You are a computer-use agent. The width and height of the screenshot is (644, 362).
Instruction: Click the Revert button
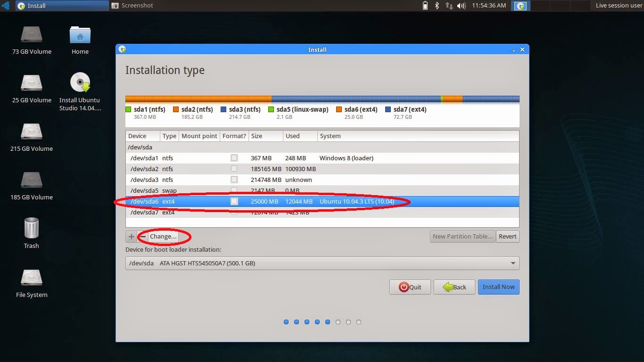(508, 237)
